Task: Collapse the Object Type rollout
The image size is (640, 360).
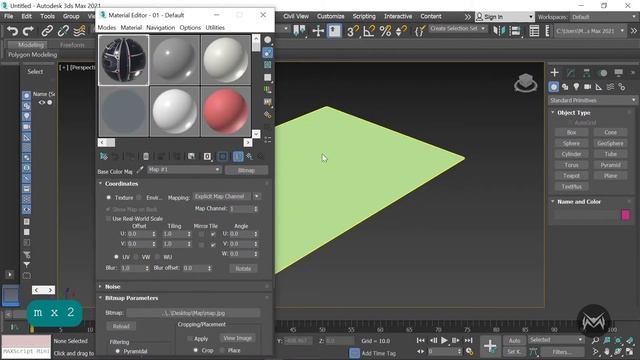Action: point(573,113)
